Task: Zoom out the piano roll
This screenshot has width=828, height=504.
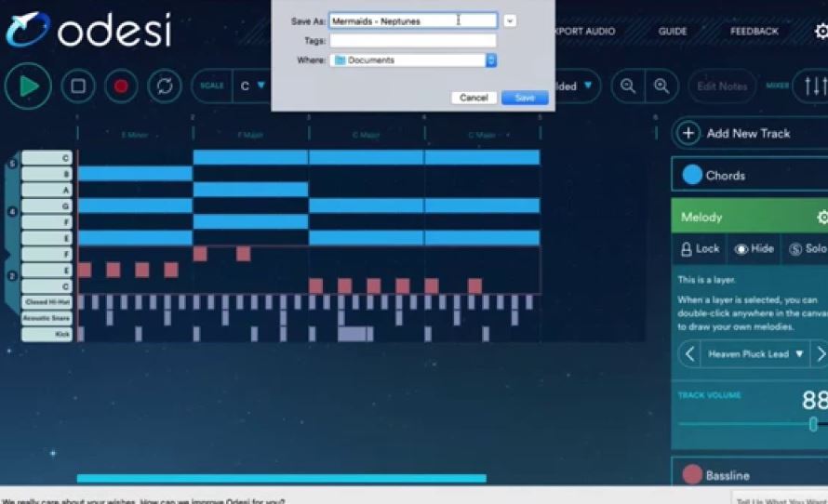Action: pos(628,86)
